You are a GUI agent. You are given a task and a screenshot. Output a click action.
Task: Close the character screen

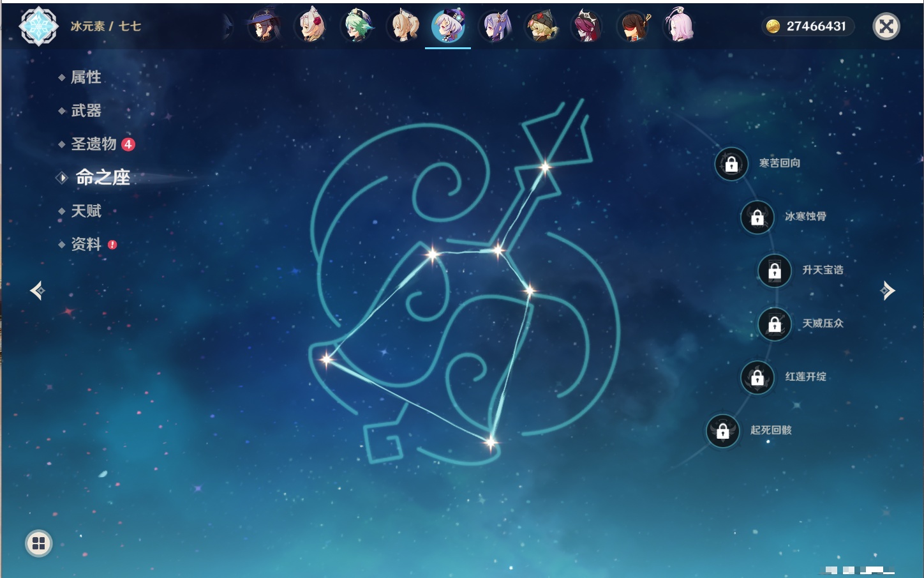(x=886, y=26)
